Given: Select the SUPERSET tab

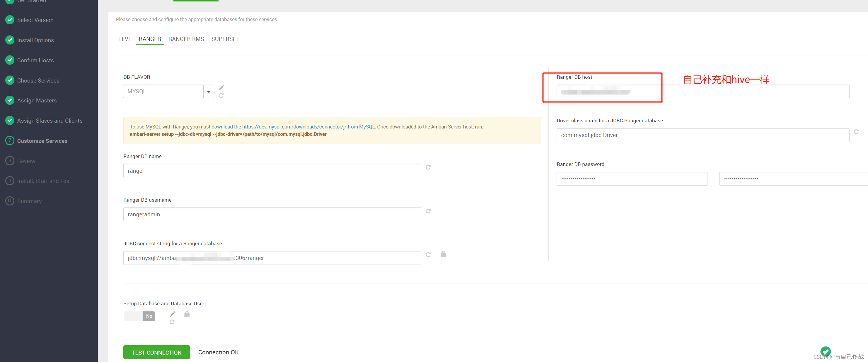Looking at the screenshot, I should coord(225,39).
